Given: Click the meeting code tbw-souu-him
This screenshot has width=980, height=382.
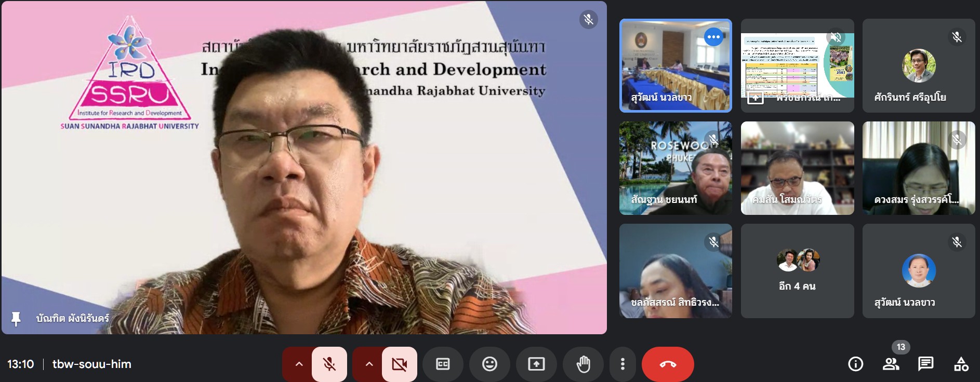Looking at the screenshot, I should coord(92,364).
